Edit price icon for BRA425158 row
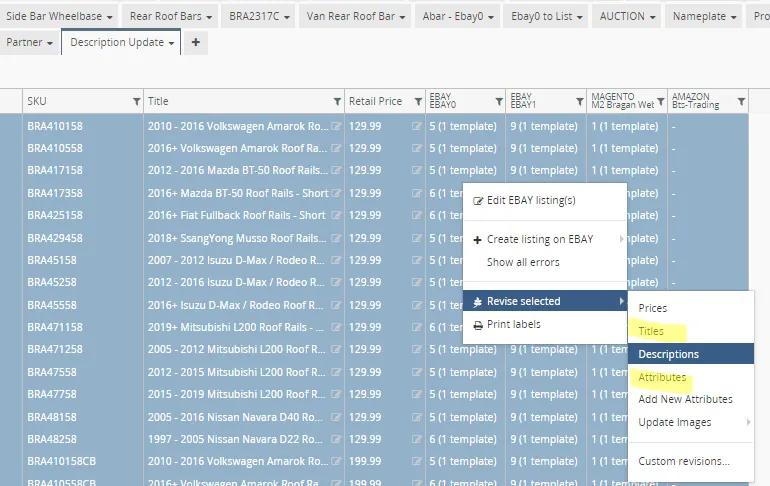Image resolution: width=770 pixels, height=486 pixels. 416,215
